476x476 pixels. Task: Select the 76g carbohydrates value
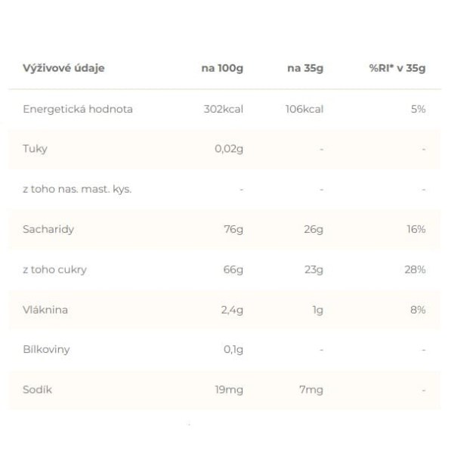[233, 230]
